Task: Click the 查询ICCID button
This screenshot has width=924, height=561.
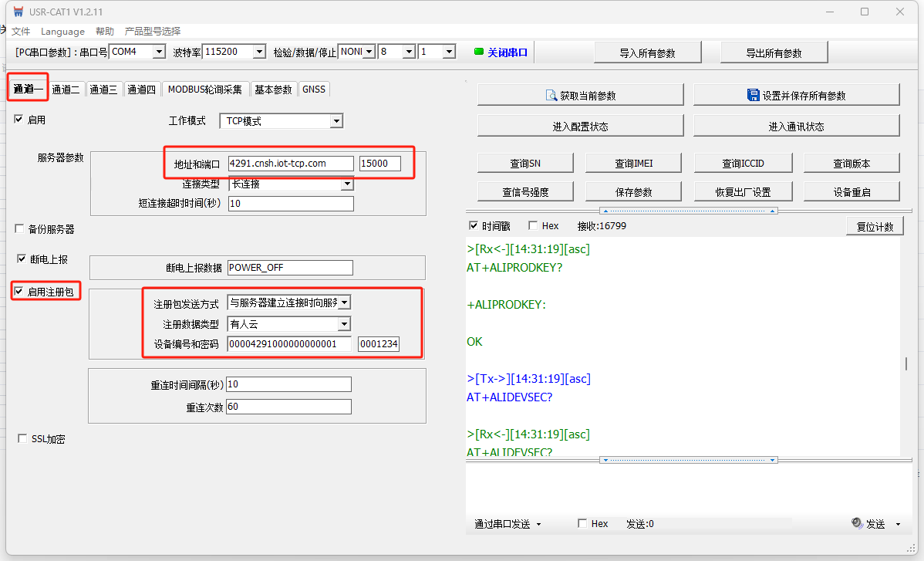Action: (743, 164)
